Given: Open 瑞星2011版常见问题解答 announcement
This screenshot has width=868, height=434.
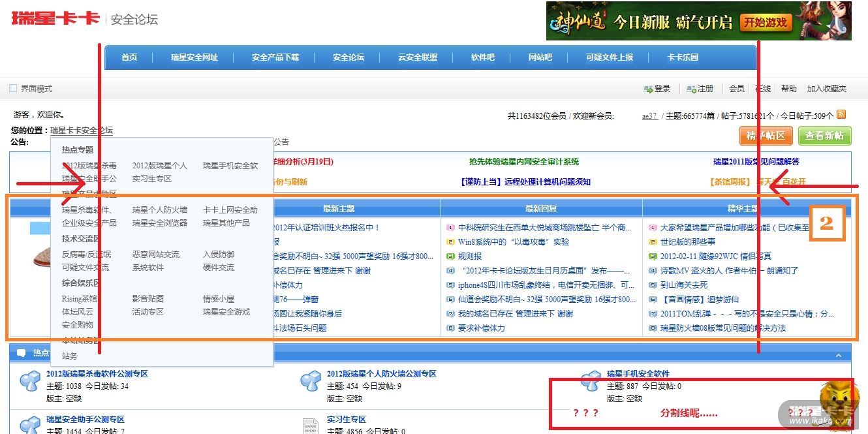Looking at the screenshot, I should point(756,162).
